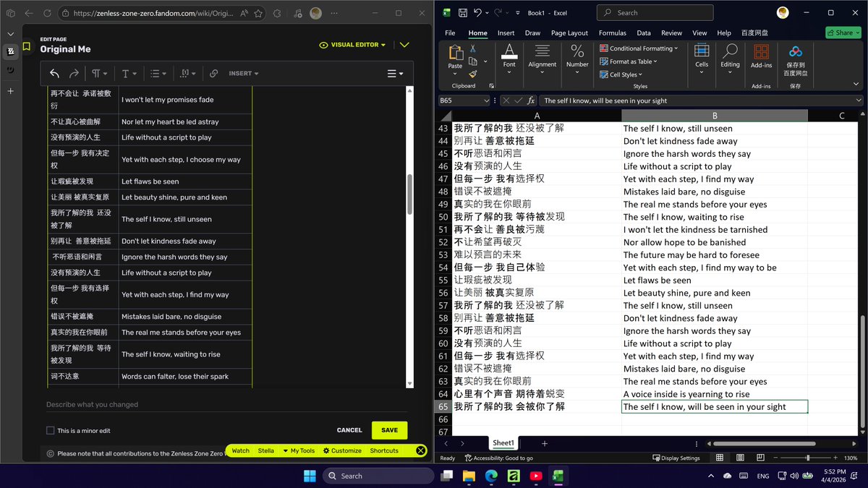Add new sheet with plus button
This screenshot has width=868, height=488.
tap(545, 443)
